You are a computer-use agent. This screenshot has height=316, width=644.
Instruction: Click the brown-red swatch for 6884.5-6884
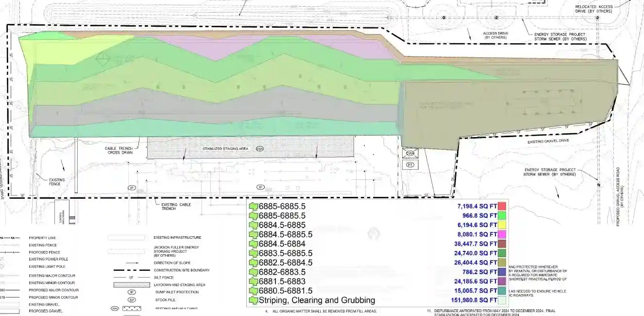coord(502,244)
